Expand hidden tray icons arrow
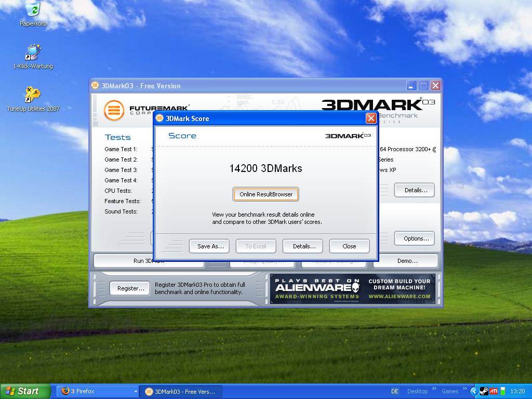Image resolution: width=532 pixels, height=399 pixels. pos(474,391)
